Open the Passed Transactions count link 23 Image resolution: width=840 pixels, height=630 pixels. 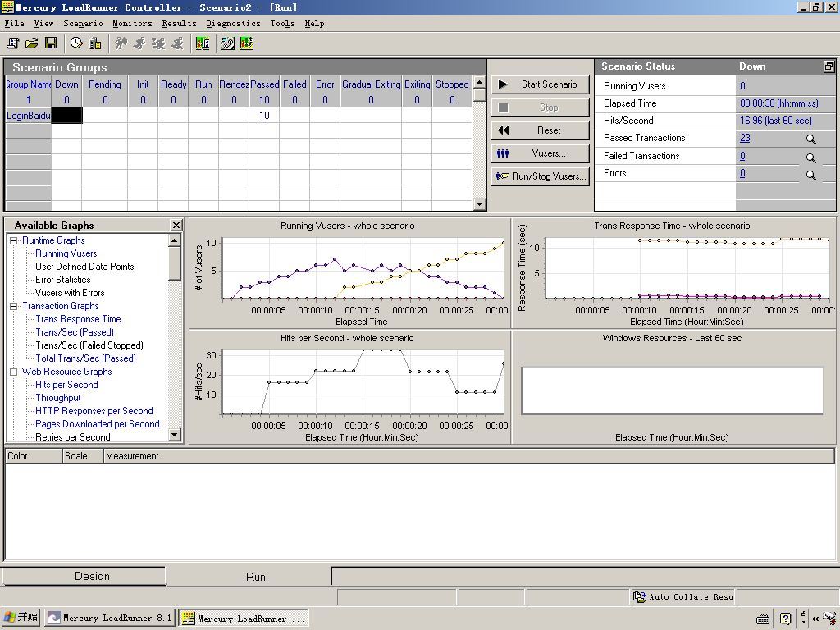[745, 138]
